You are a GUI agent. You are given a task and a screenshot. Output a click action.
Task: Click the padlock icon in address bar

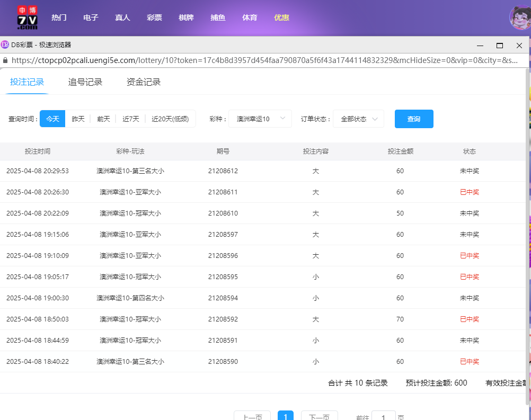(x=5, y=60)
